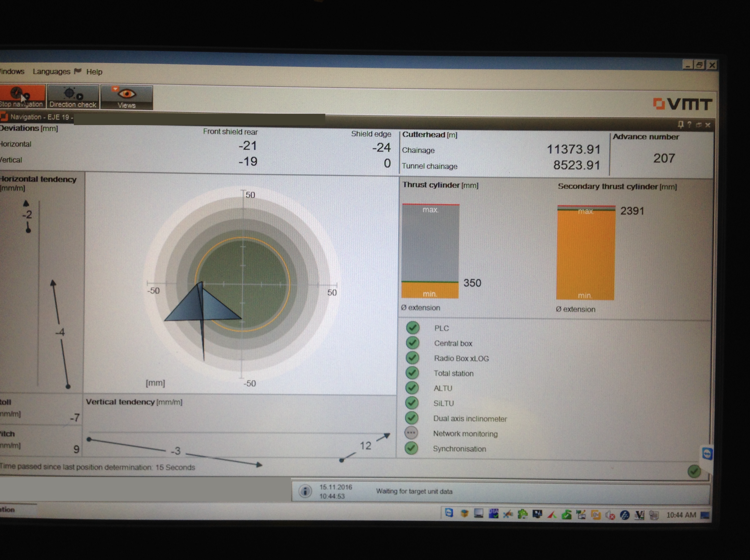Click the TeamViewer side panel icon
Viewport: 750px width, 560px height.
(x=707, y=453)
